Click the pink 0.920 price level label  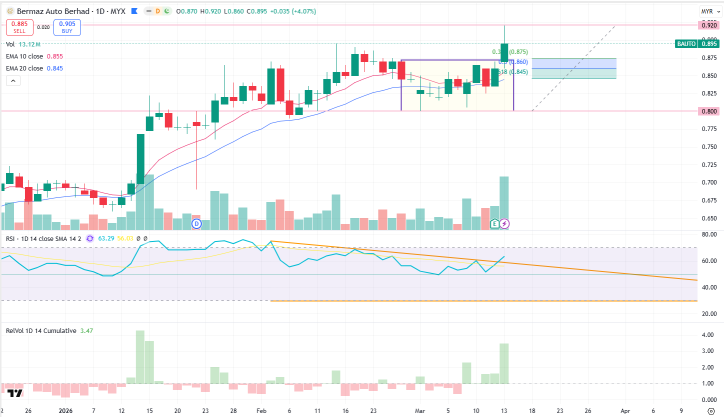(x=709, y=25)
